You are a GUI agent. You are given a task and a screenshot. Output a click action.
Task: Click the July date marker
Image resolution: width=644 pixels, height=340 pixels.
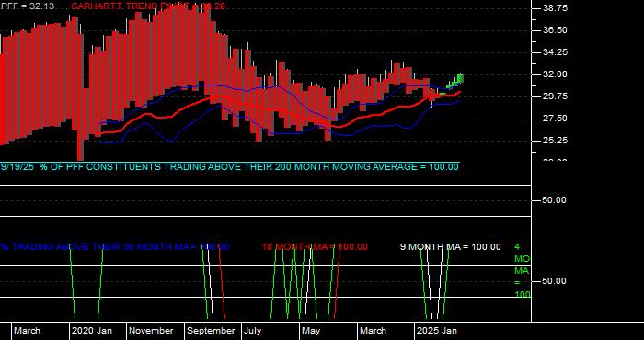pyautogui.click(x=253, y=331)
